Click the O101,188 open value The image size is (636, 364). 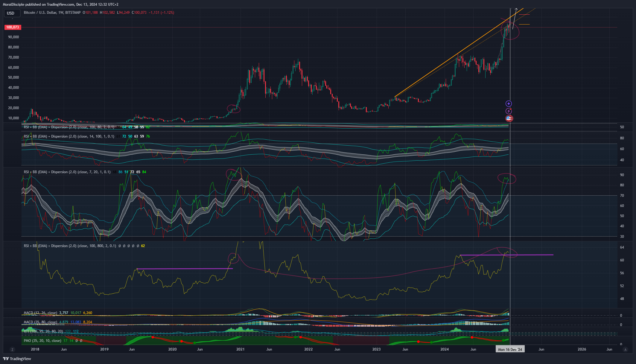[x=90, y=13]
